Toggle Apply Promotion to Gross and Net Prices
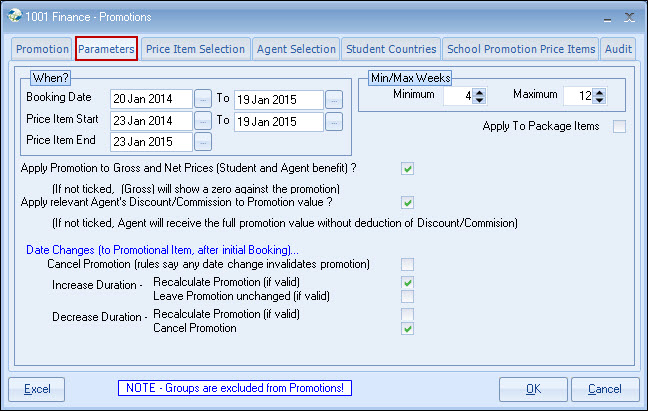Screen dimensions: 648x411 pos(407,168)
